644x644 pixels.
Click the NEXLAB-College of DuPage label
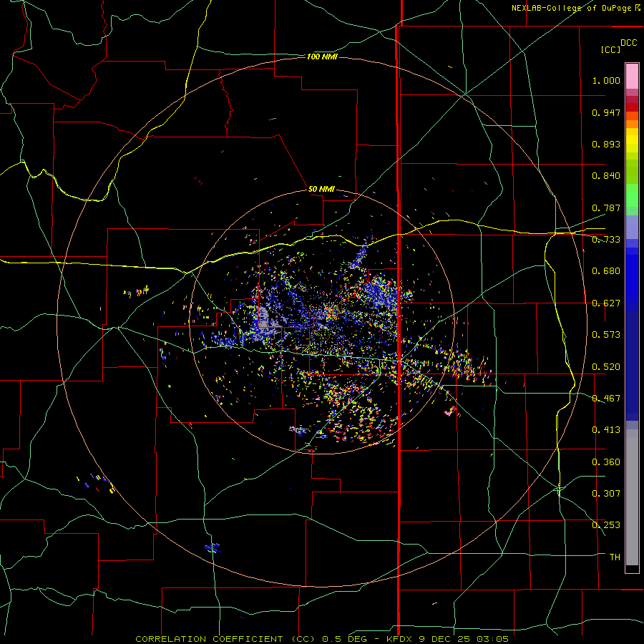[x=571, y=8]
